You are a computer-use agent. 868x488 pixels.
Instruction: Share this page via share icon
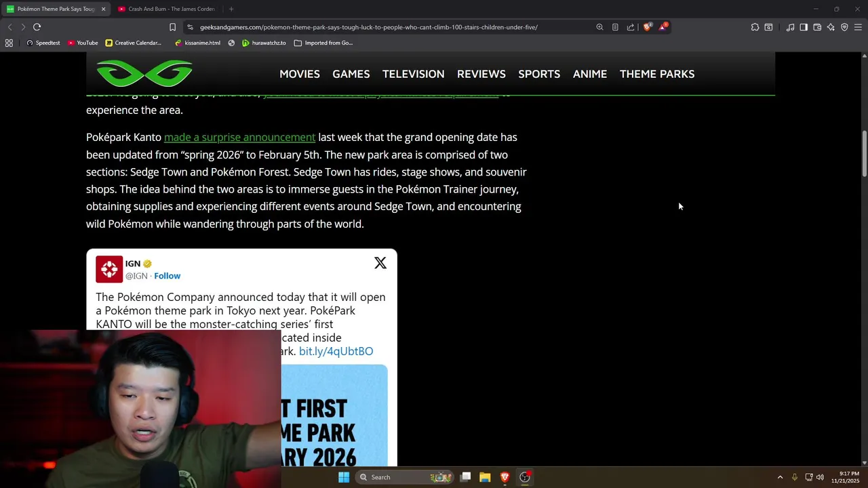631,27
